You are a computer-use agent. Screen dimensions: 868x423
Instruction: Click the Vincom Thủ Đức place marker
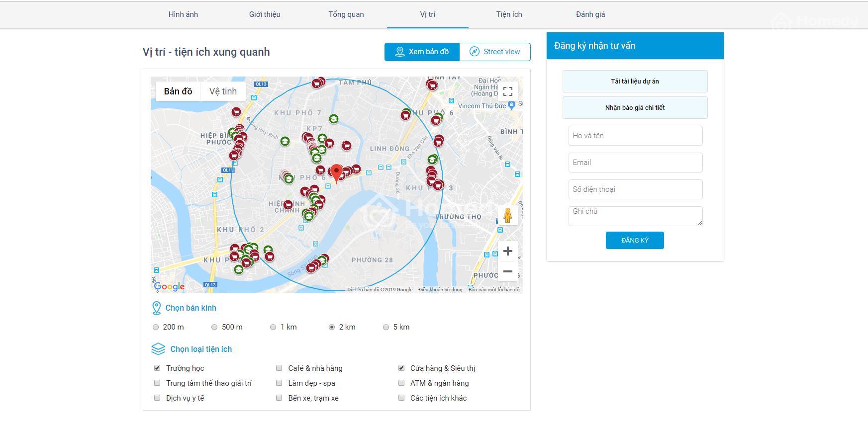[x=512, y=106]
